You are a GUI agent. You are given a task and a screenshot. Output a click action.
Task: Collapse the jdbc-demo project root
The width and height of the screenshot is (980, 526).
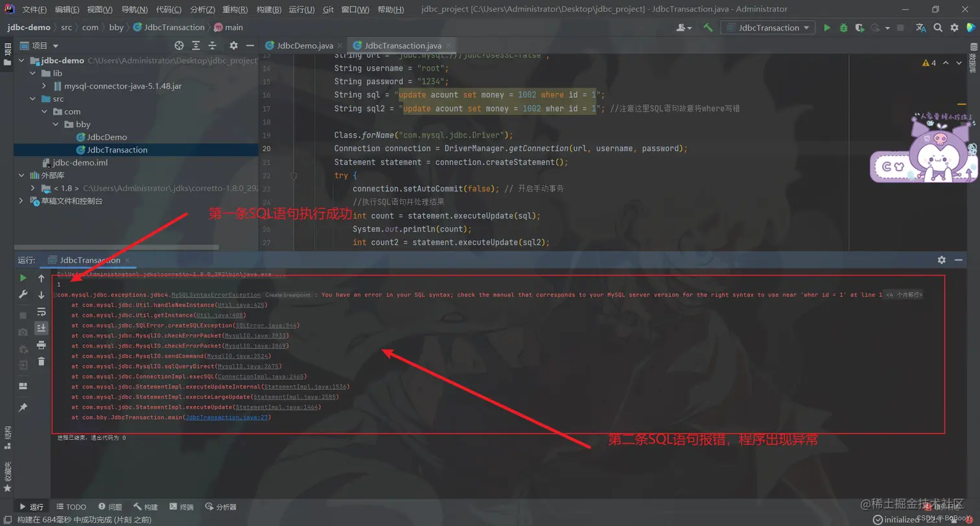21,60
